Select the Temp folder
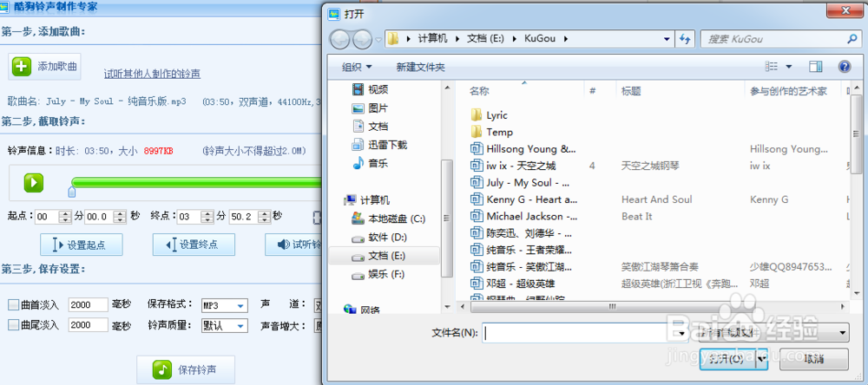This screenshot has height=385, width=868. 491,132
